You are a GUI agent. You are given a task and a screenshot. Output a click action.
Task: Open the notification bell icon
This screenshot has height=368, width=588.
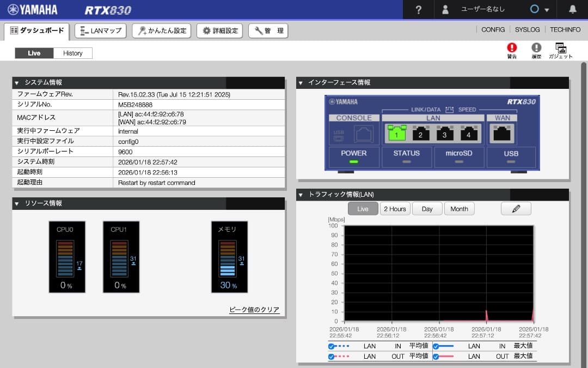(x=572, y=9)
